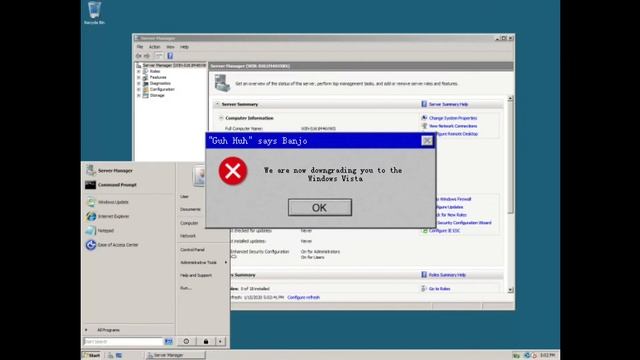This screenshot has width=640, height=360.
Task: Expand Administrative Tools submenu in Start menu
Action: click(203, 262)
